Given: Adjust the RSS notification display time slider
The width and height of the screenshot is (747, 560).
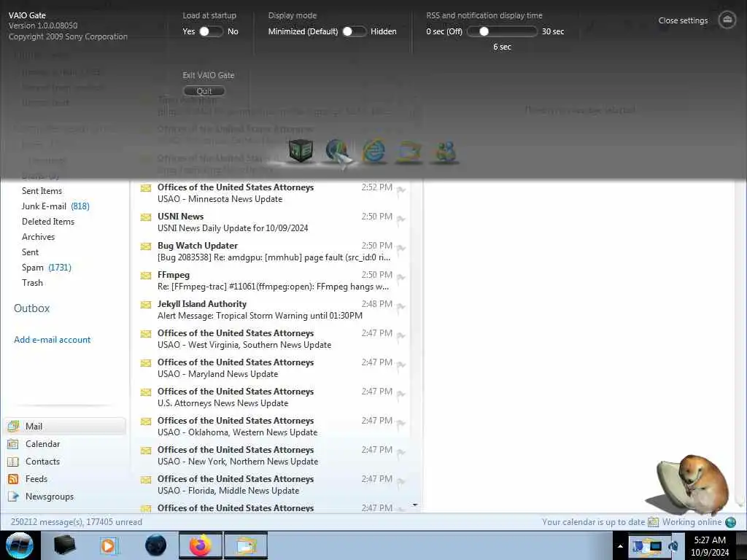Looking at the screenshot, I should (x=502, y=31).
